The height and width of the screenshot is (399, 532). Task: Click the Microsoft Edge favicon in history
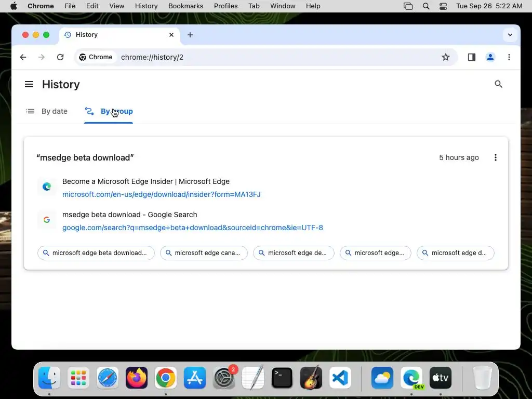[x=47, y=187]
